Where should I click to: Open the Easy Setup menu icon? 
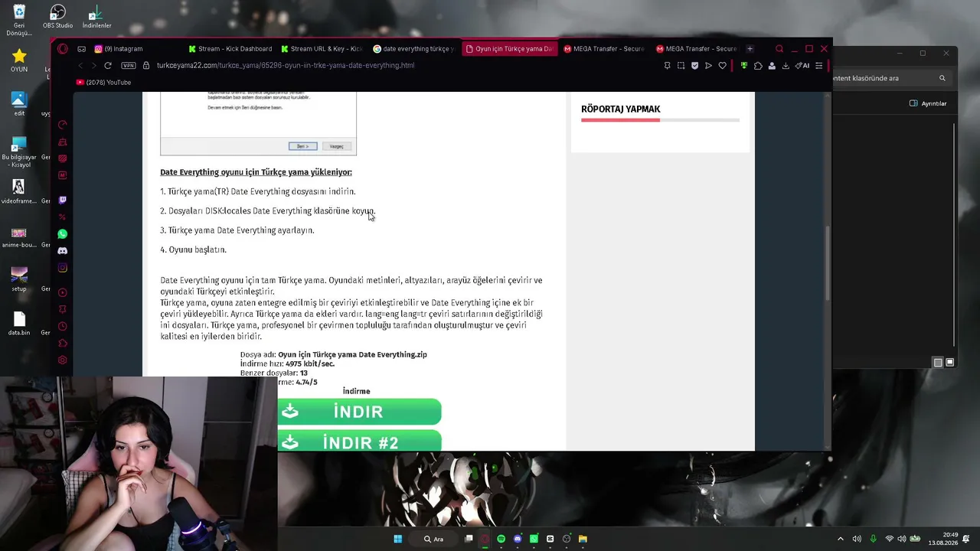pyautogui.click(x=818, y=66)
